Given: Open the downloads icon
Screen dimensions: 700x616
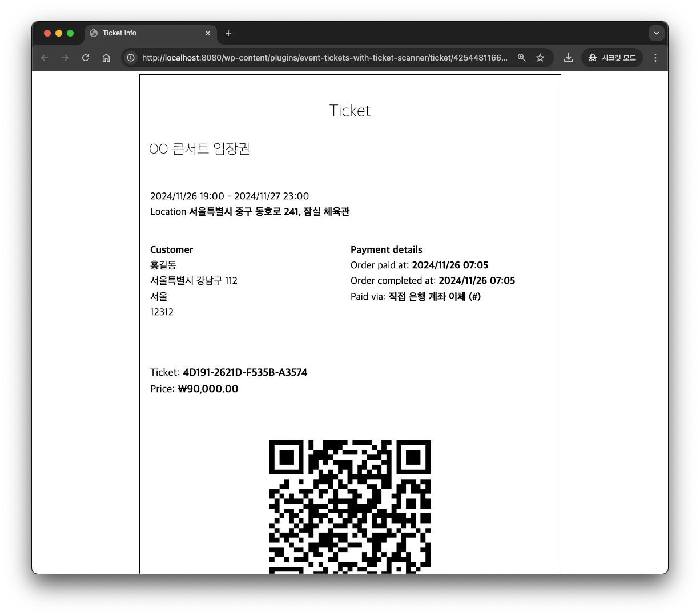Looking at the screenshot, I should pyautogui.click(x=569, y=58).
